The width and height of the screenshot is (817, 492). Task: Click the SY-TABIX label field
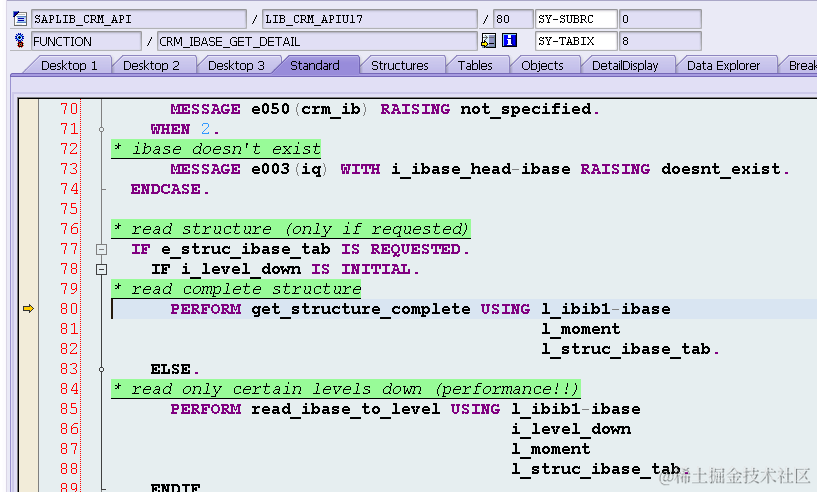pyautogui.click(x=576, y=41)
